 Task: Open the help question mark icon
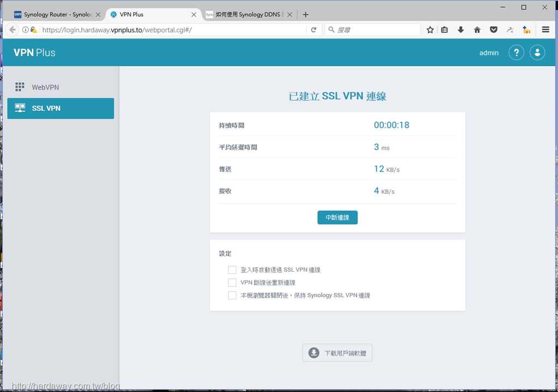(516, 53)
